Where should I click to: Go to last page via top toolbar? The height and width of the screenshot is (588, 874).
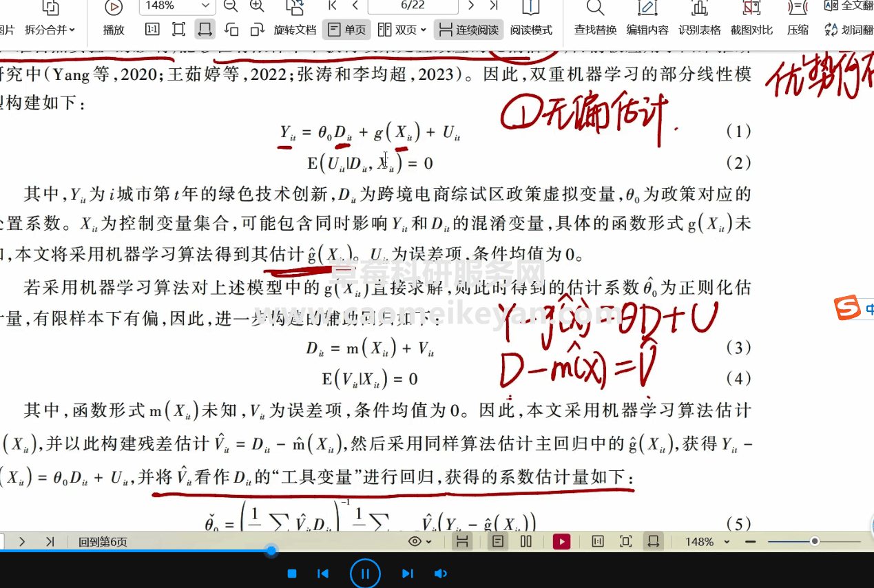click(x=494, y=6)
